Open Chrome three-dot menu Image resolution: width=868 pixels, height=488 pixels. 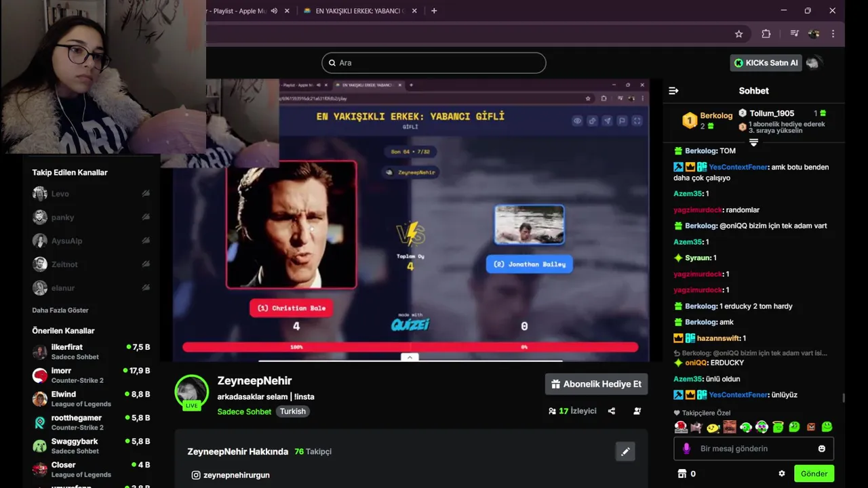coord(833,34)
